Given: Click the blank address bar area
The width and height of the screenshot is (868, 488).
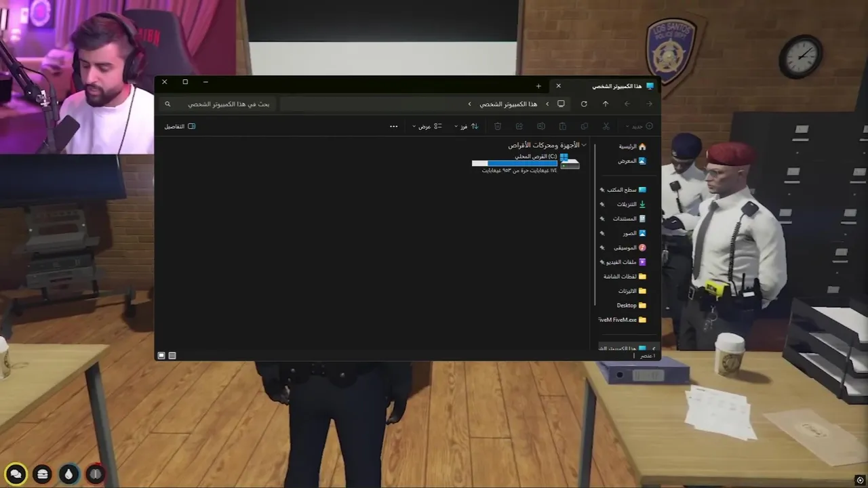Looking at the screenshot, I should 373,104.
